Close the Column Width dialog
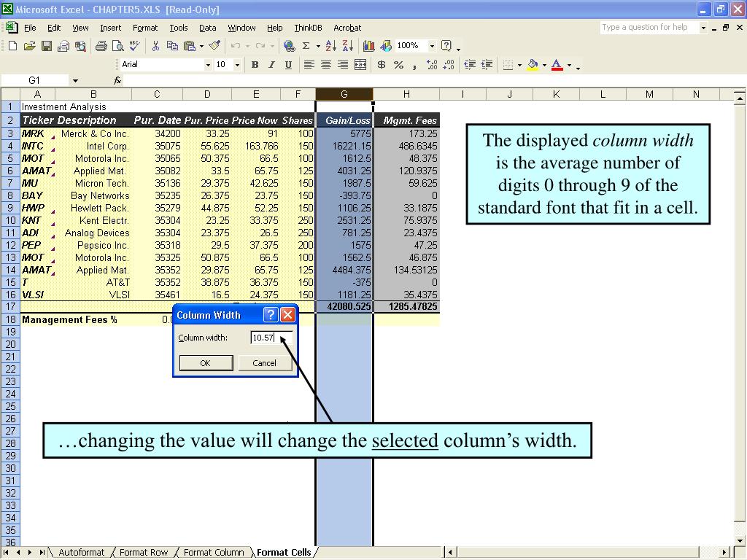 point(287,314)
